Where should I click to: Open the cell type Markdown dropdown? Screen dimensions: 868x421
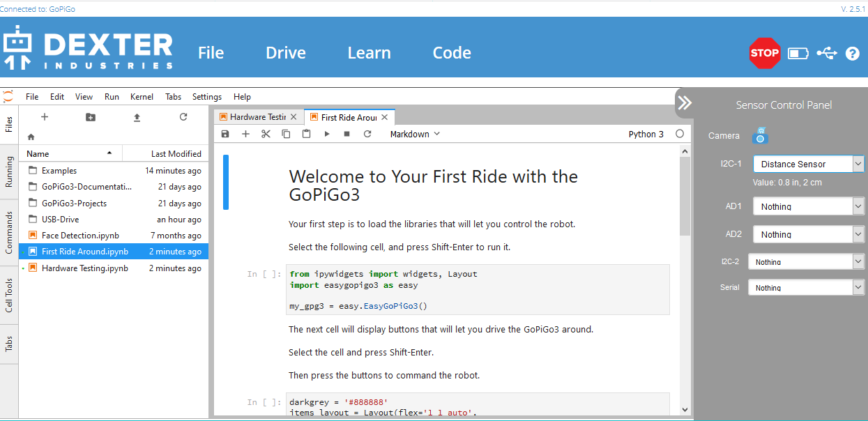(x=415, y=134)
